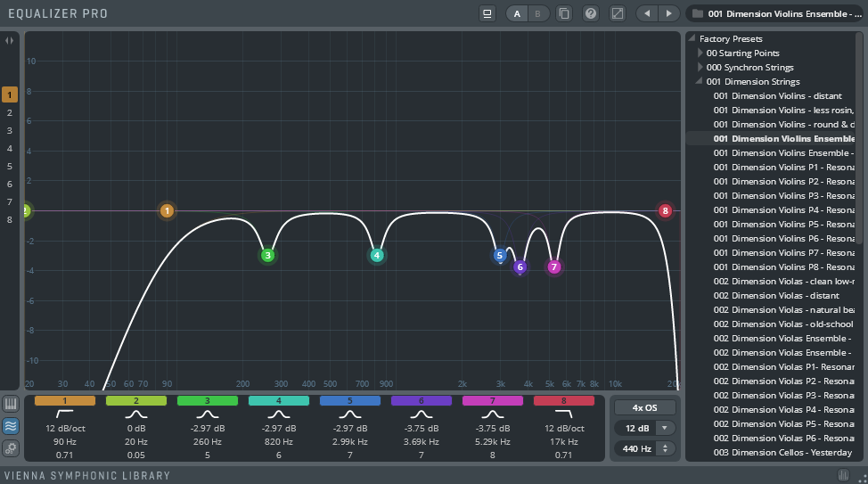Click the preset list vertical scrollbar
Screen dimensions: 868x484
pyautogui.click(x=860, y=138)
